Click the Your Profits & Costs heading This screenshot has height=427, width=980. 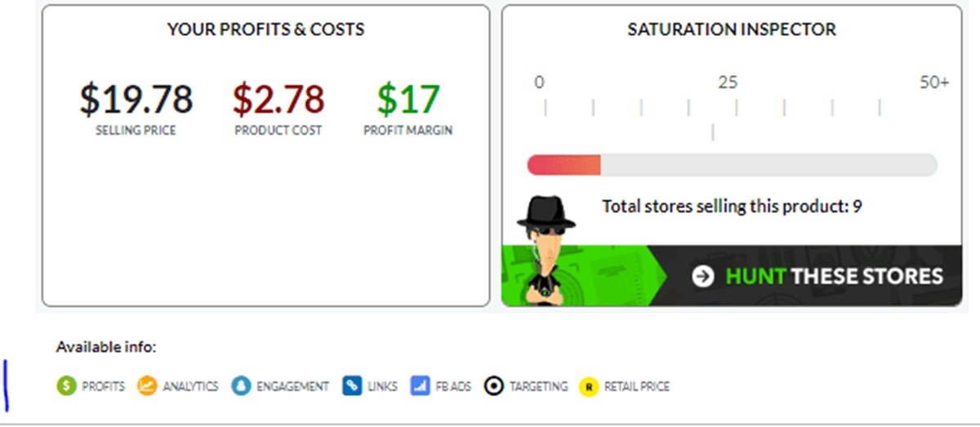tap(265, 29)
